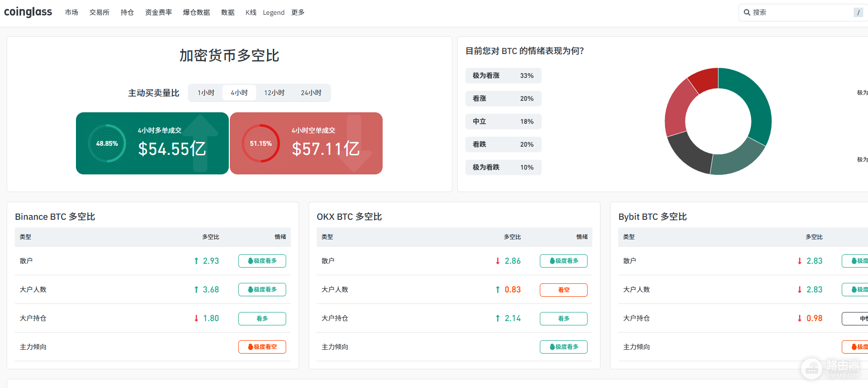Vote 极为看涨 sentiment option

[x=504, y=75]
